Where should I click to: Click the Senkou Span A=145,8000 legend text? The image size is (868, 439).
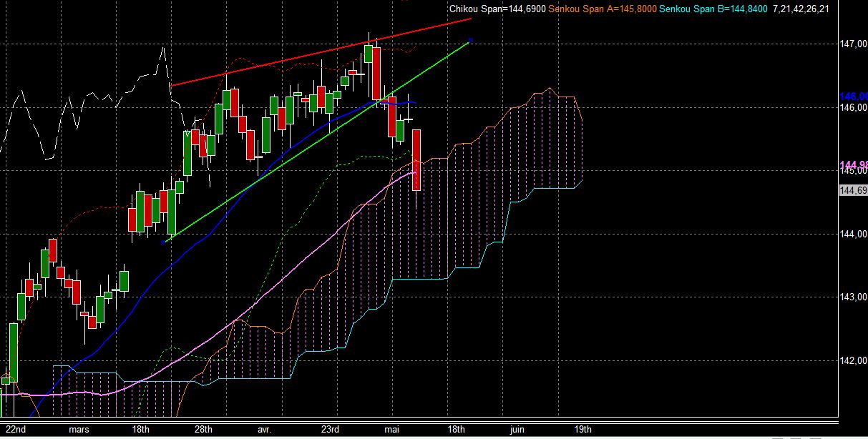(x=603, y=9)
